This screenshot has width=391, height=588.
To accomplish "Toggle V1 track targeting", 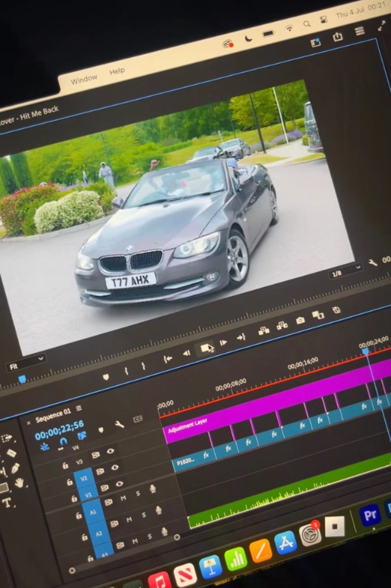I will pos(89,494).
